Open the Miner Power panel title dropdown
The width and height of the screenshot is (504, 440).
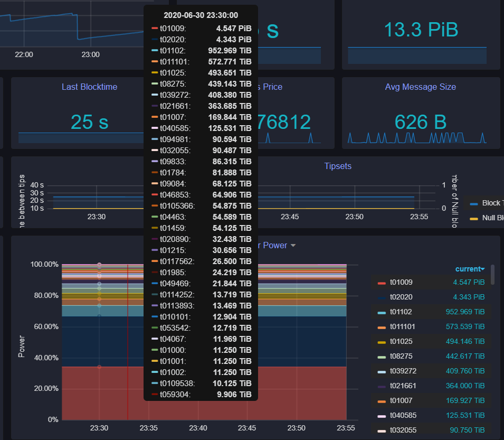pos(293,245)
